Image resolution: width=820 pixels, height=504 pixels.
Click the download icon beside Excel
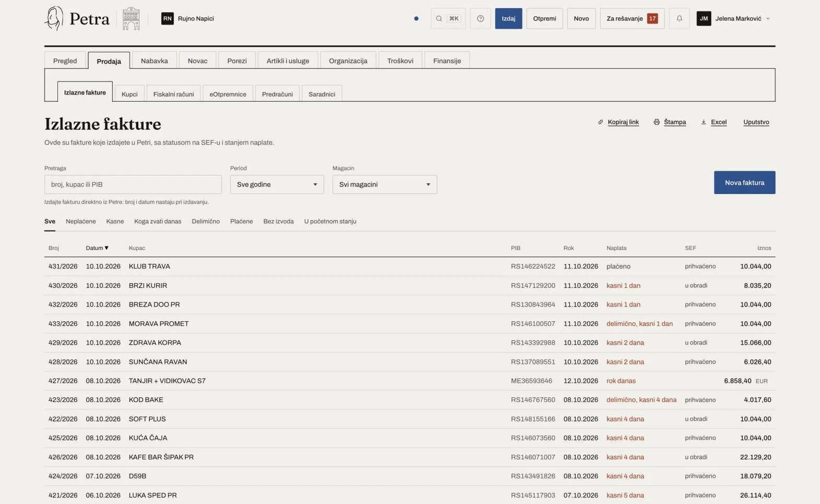(704, 122)
